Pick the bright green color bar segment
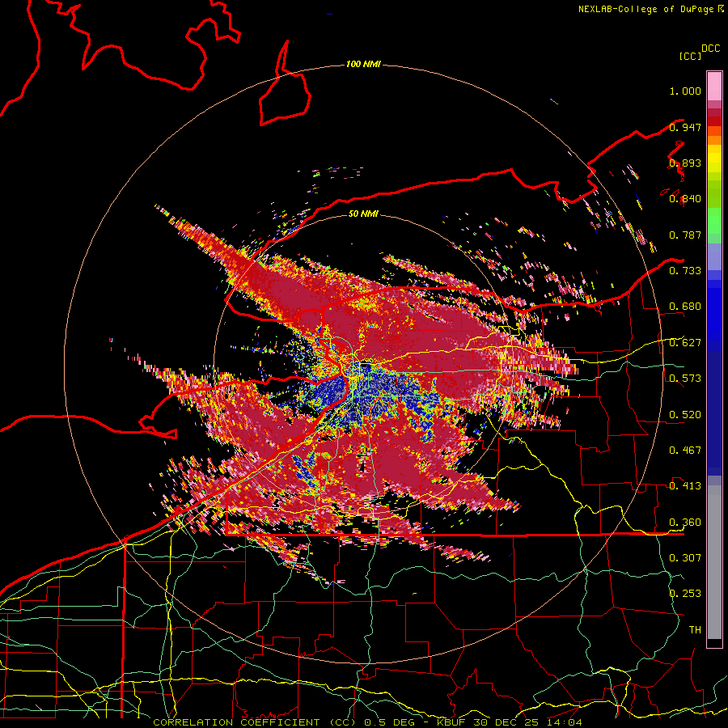Image resolution: width=728 pixels, height=728 pixels. (x=714, y=221)
